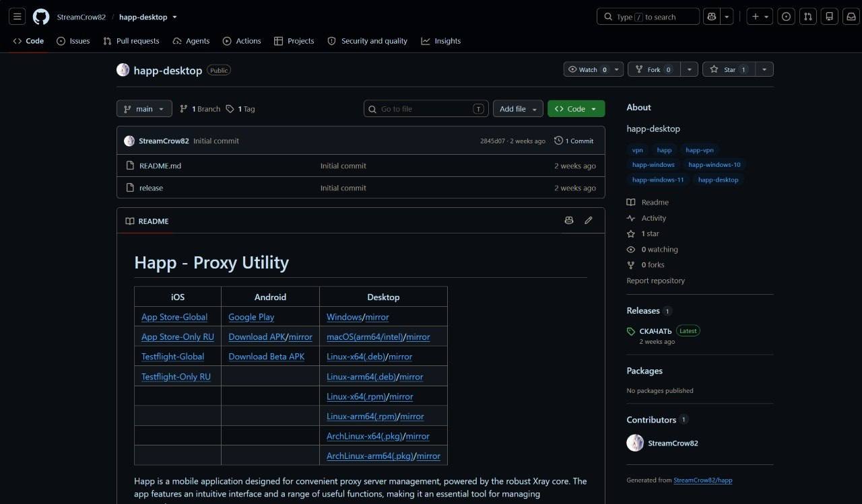The width and height of the screenshot is (862, 504).
Task: Open the issues icon in top header
Action: click(786, 17)
